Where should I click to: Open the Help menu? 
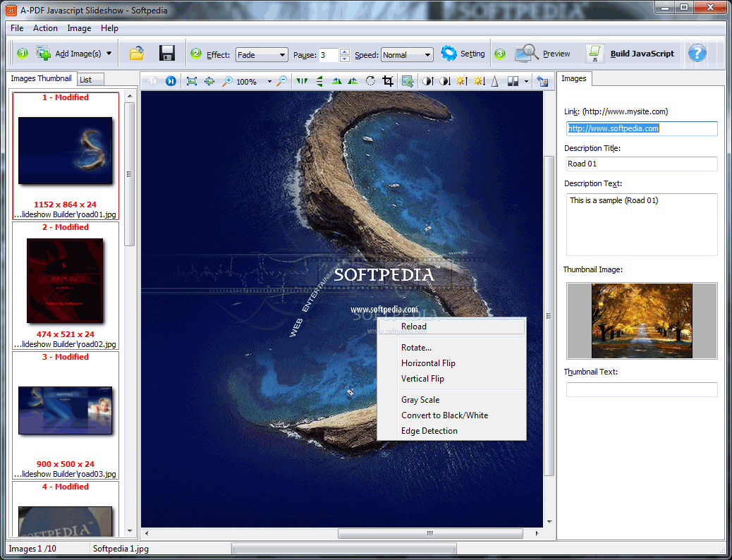[110, 28]
